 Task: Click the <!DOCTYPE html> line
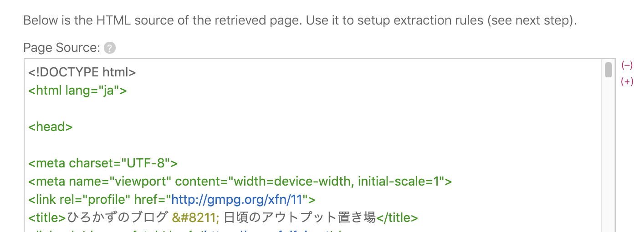pos(82,72)
